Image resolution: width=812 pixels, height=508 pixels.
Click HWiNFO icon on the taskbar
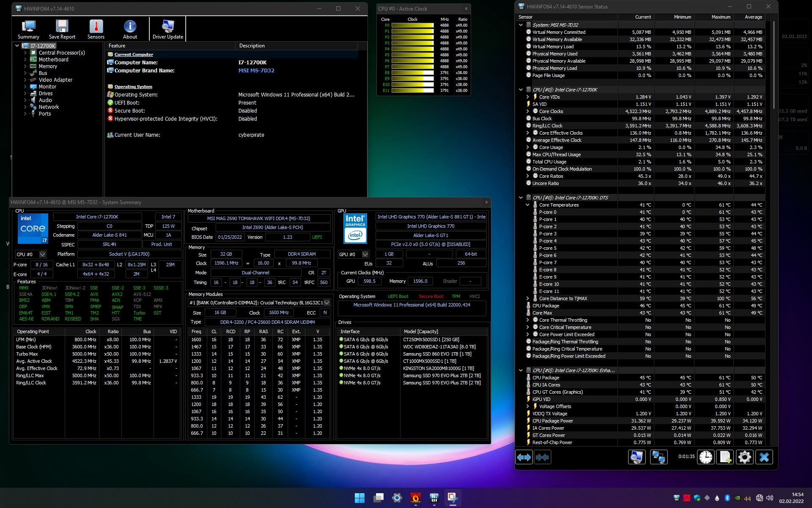[434, 498]
